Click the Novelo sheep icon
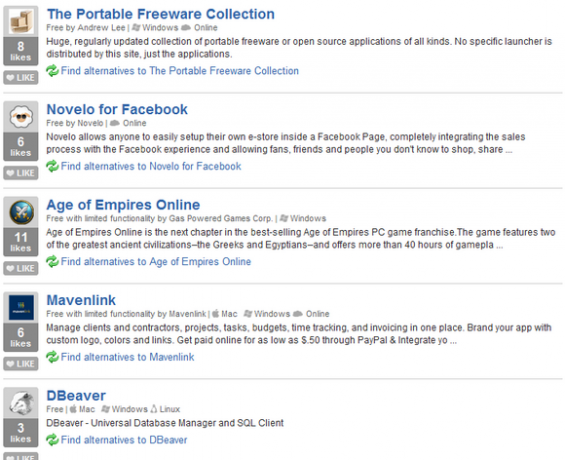The height and width of the screenshot is (460, 565). tap(21, 117)
